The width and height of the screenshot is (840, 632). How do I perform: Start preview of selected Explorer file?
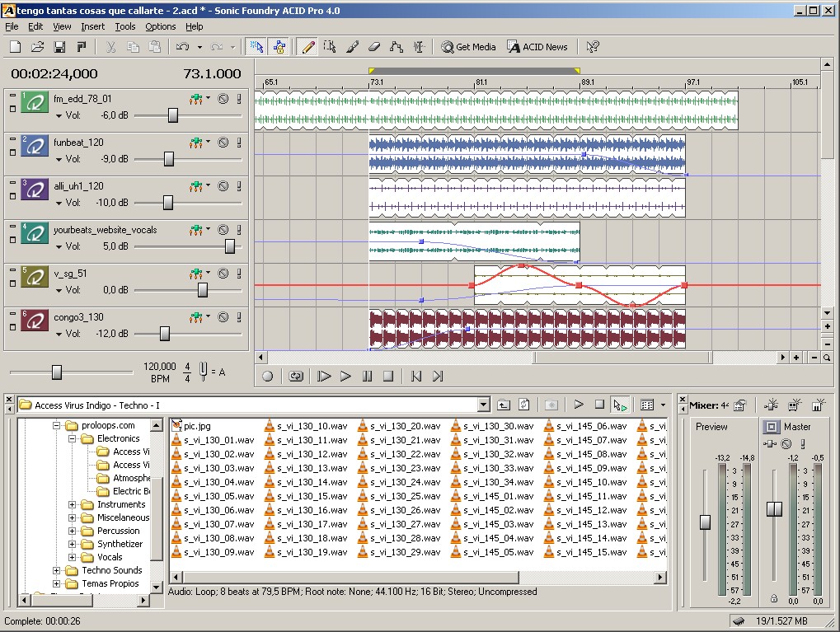click(579, 405)
